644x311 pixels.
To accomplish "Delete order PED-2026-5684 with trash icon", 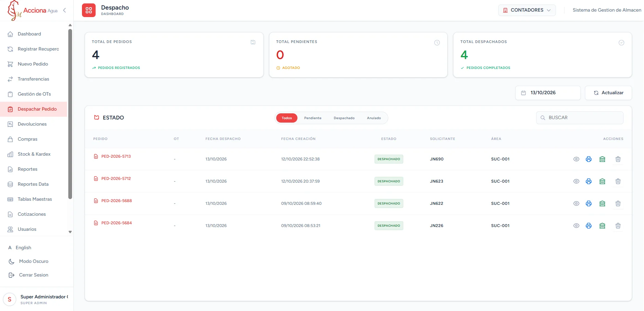I will pos(618,226).
